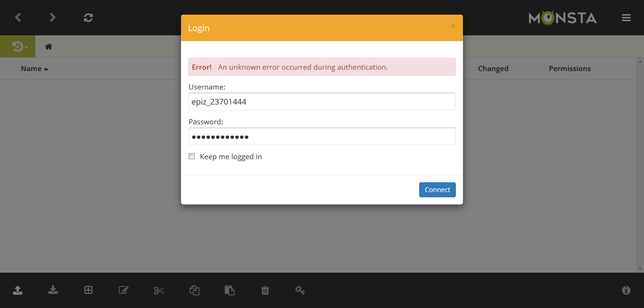Viewport: 644px width, 308px height.
Task: Open the permissions key icon
Action: 300,290
